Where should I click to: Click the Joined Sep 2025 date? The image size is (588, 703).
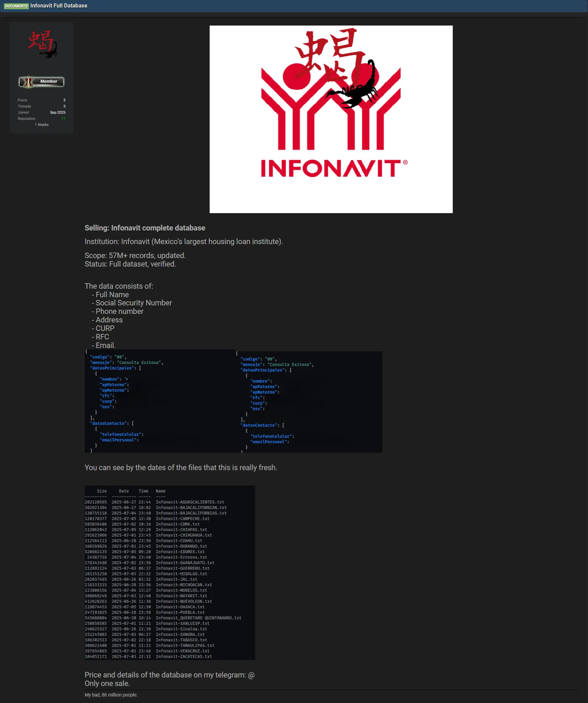[x=58, y=112]
